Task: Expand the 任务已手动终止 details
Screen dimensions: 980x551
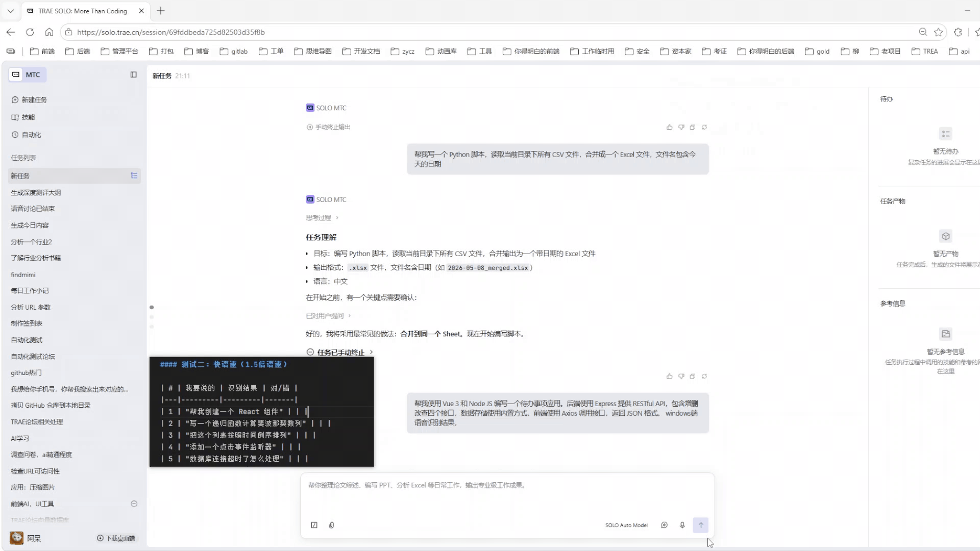Action: [x=340, y=352]
